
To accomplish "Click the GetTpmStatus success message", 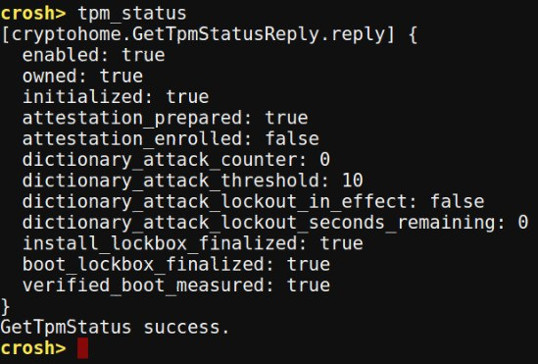I will [x=115, y=327].
